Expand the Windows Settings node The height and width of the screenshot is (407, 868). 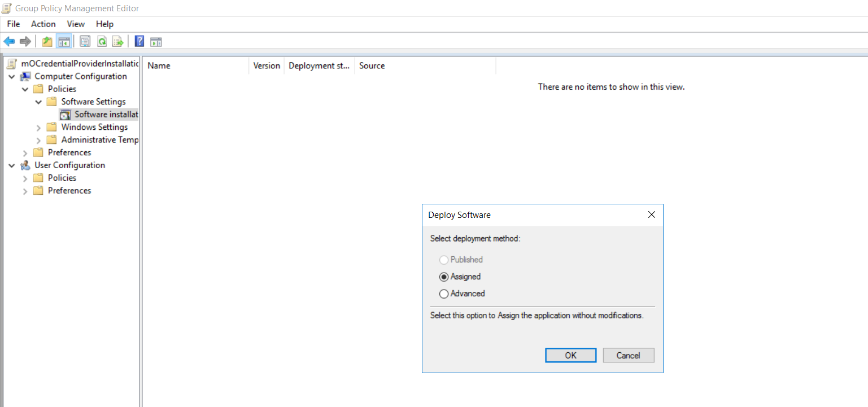[38, 128]
